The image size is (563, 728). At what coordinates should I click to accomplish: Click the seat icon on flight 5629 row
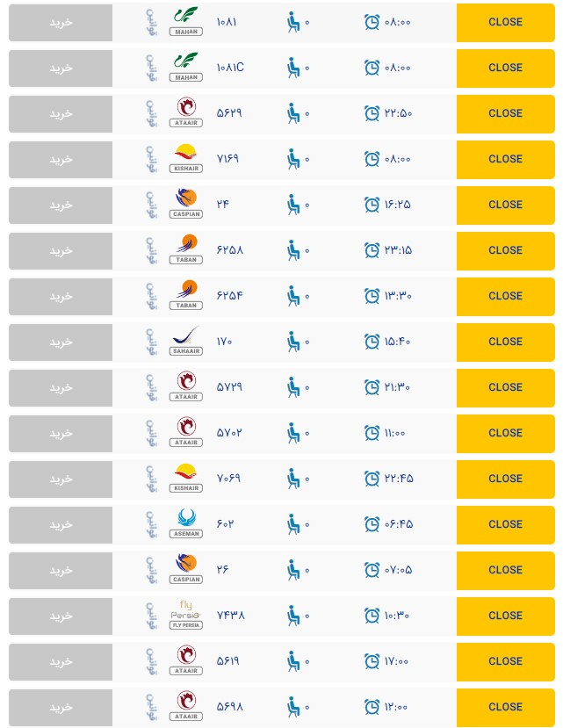[294, 113]
